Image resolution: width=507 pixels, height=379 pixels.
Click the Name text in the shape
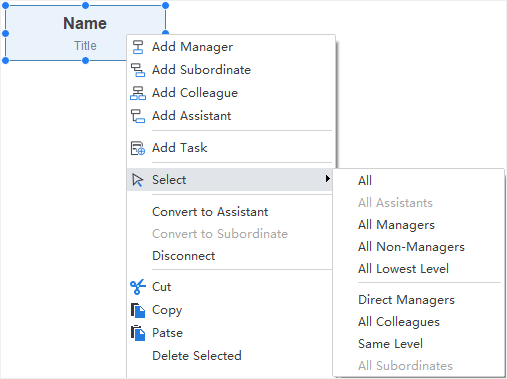[85, 23]
